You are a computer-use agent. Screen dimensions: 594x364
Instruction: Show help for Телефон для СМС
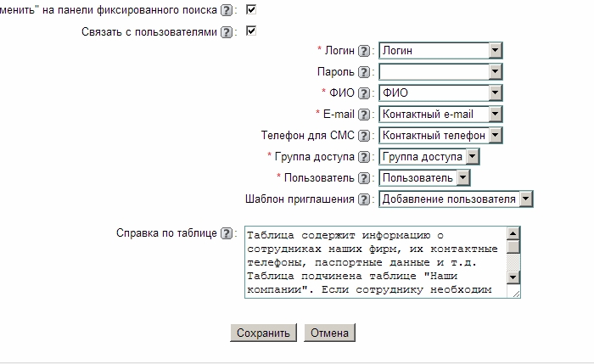click(x=364, y=136)
